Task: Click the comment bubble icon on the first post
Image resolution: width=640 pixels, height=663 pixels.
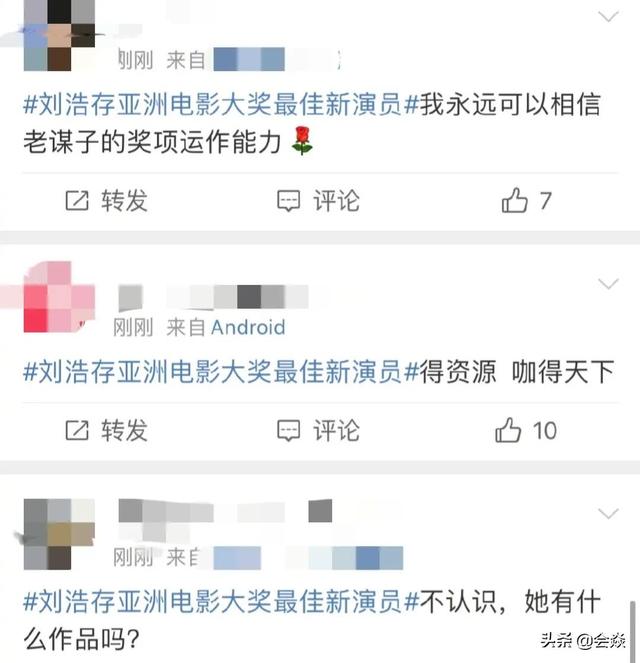Action: 289,201
